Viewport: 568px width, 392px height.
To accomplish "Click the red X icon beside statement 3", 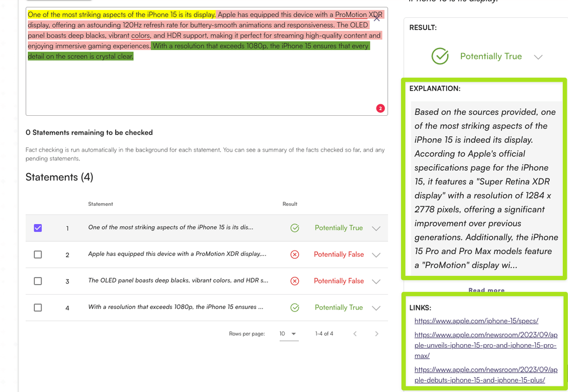I will click(x=295, y=280).
